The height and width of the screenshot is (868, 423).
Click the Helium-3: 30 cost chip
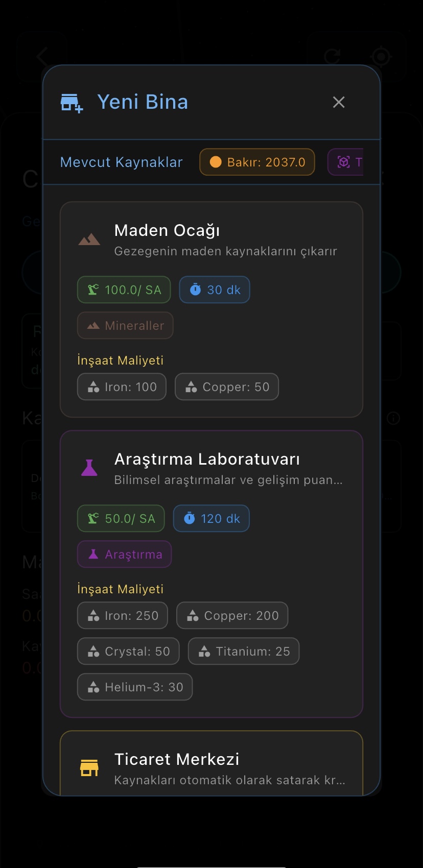[134, 687]
